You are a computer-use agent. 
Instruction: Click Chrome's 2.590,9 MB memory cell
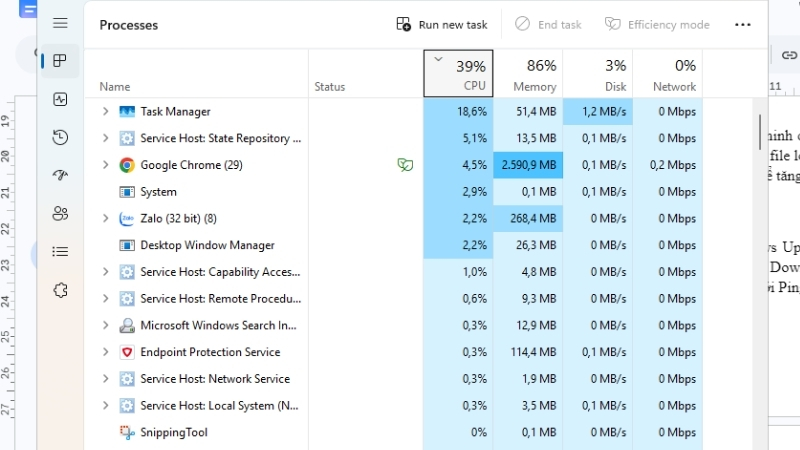coord(528,165)
